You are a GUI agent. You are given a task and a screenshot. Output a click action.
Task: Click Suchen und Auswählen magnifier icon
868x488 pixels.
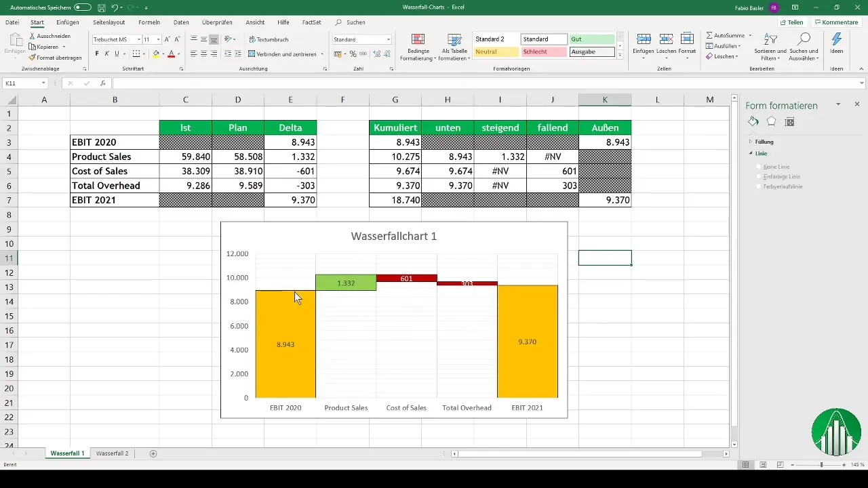804,39
